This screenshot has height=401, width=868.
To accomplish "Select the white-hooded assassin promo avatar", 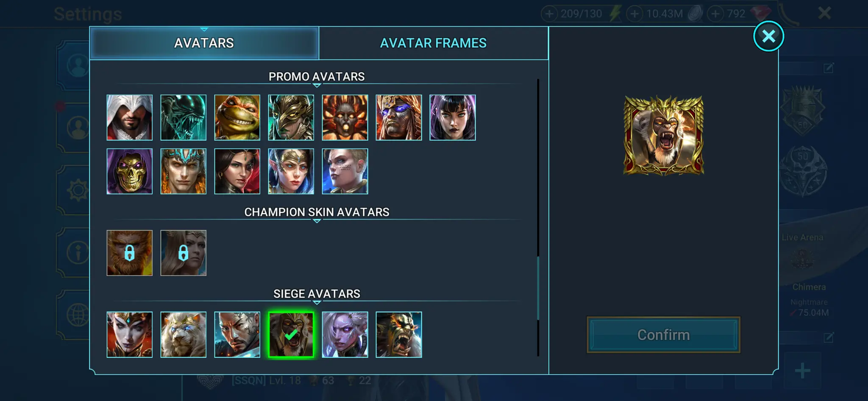I will coord(129,117).
